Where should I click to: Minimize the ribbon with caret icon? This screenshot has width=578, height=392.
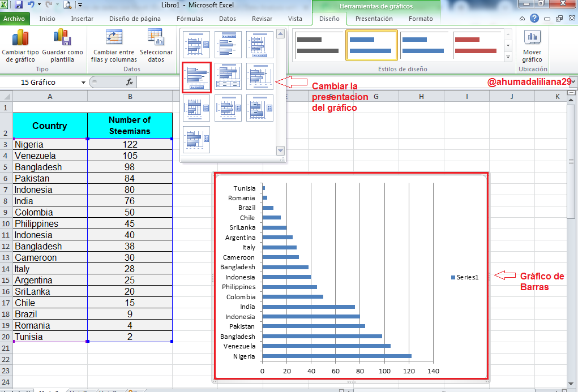pyautogui.click(x=522, y=19)
